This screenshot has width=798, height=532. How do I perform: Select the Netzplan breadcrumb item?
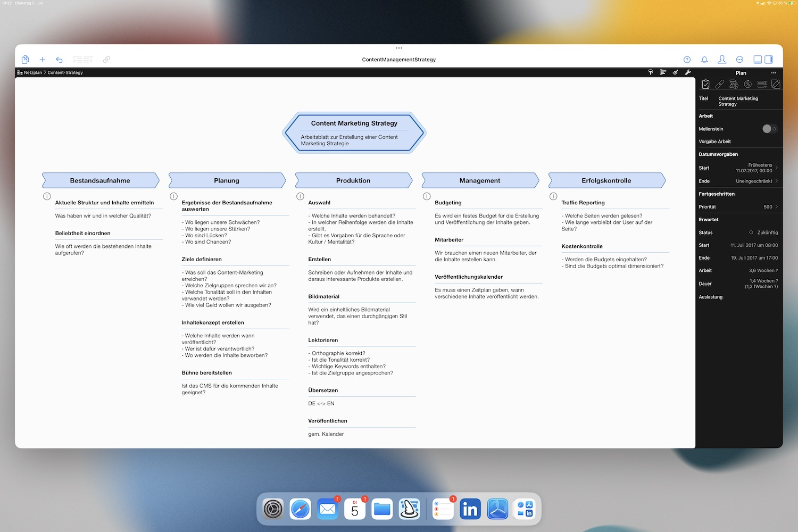point(34,72)
